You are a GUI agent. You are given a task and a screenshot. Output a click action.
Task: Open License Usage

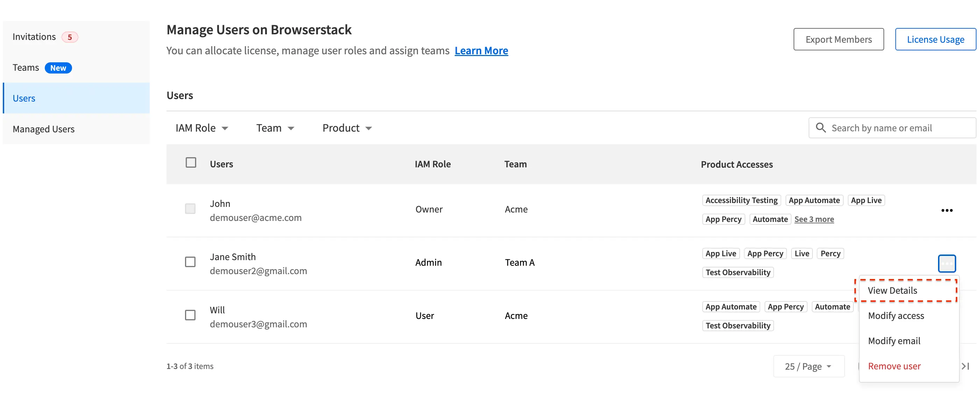tap(936, 39)
